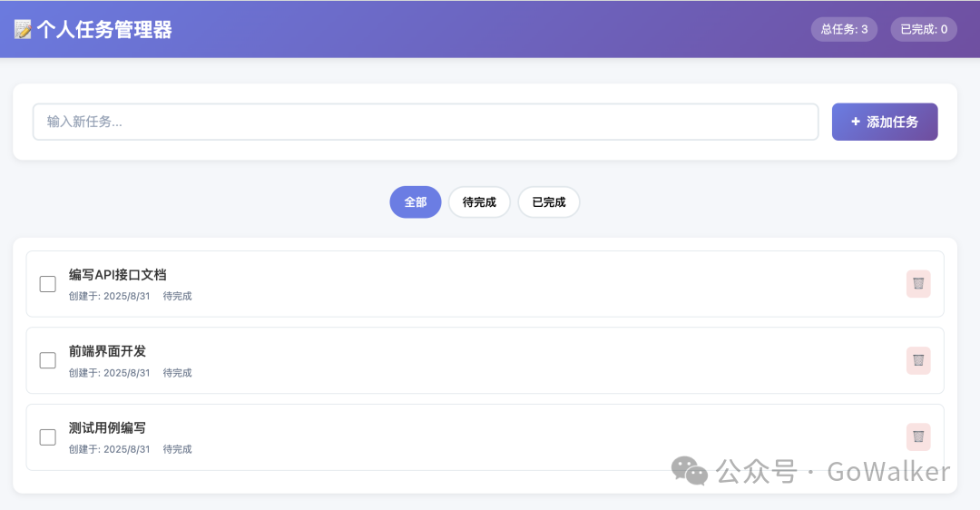Viewport: 980px width, 510px height.
Task: Click the notepad icon beside 个人任务管理器
Action: pyautogui.click(x=23, y=29)
